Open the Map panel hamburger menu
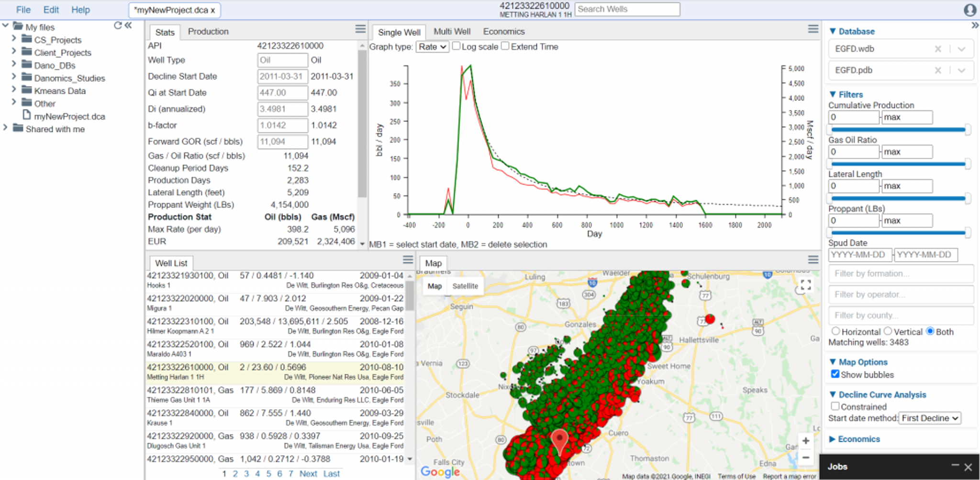This screenshot has height=480, width=980. [813, 260]
